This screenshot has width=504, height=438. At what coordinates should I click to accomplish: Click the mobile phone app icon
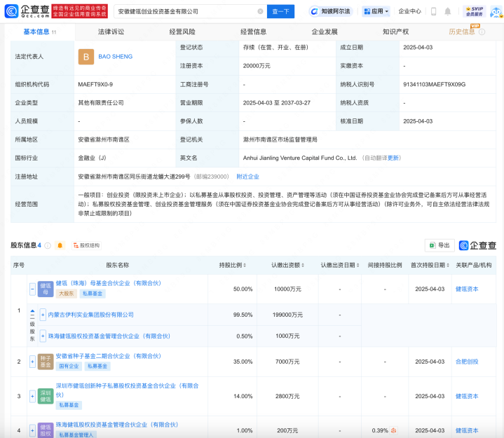point(433,11)
